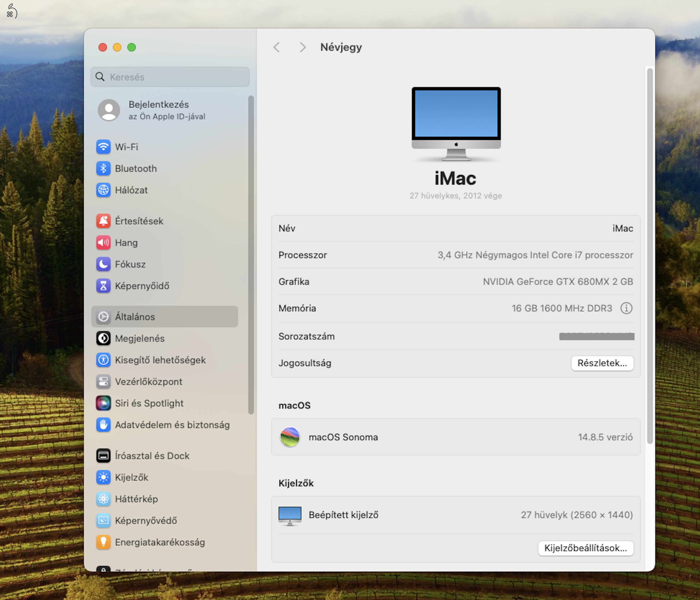Select the Megjelenés icon
This screenshot has width=700, height=600.
click(x=104, y=338)
